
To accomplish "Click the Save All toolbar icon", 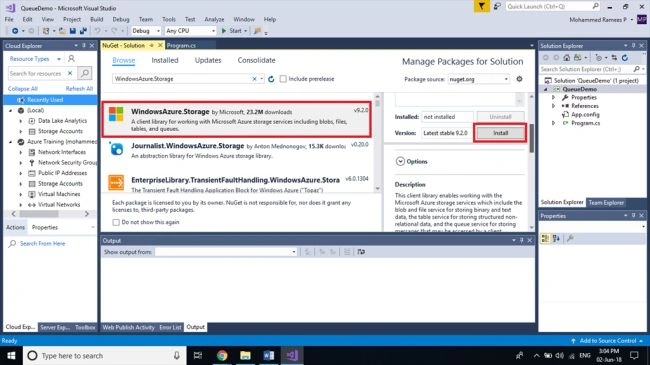I will tap(83, 31).
